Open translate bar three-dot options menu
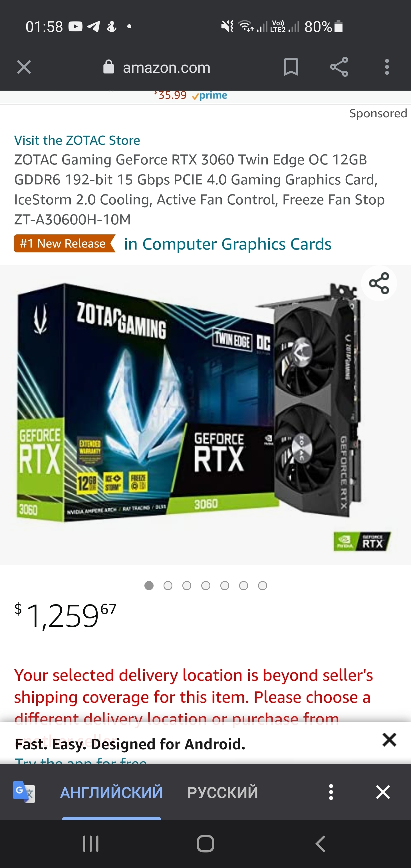The image size is (411, 868). pyautogui.click(x=331, y=791)
